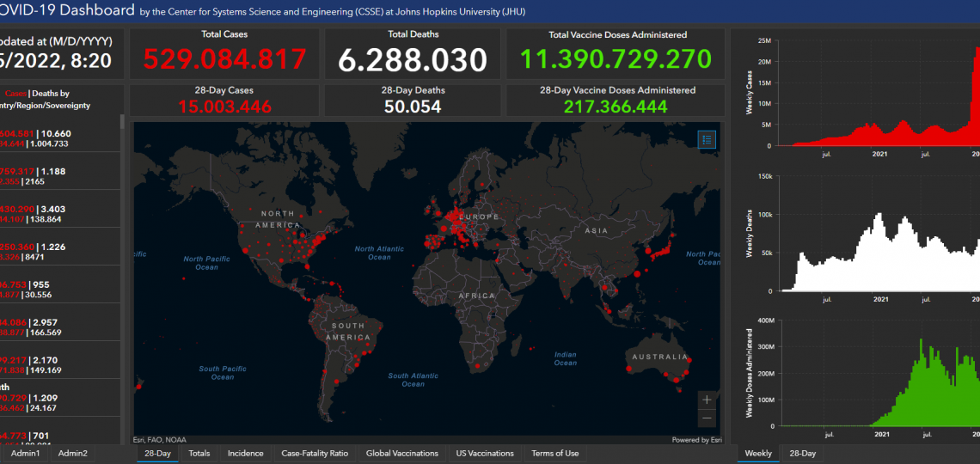The width and height of the screenshot is (980, 464).
Task: Click 28-Day Deaths value 50.054
Action: coord(413,107)
